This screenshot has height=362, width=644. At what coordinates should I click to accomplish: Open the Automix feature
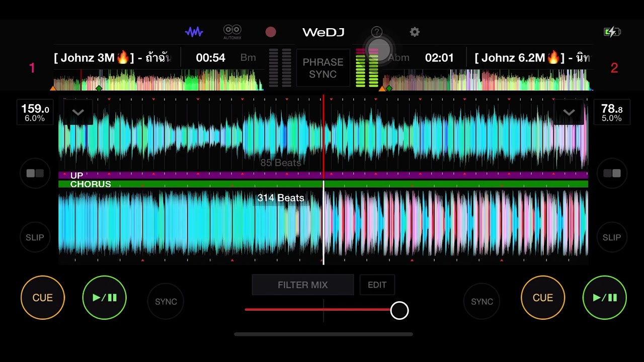tap(232, 32)
